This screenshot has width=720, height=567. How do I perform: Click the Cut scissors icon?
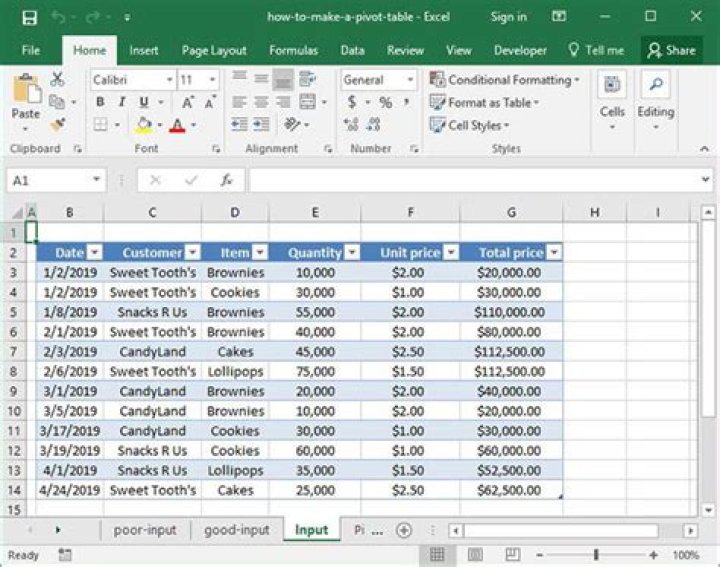pos(58,80)
